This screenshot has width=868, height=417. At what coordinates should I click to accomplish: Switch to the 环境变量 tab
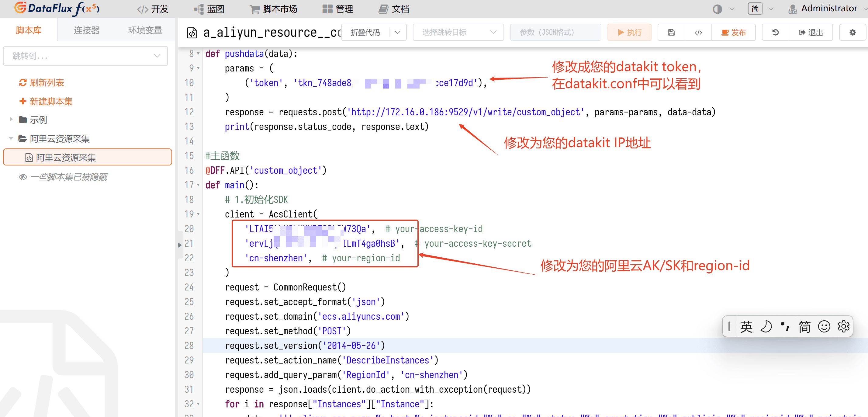(x=145, y=30)
